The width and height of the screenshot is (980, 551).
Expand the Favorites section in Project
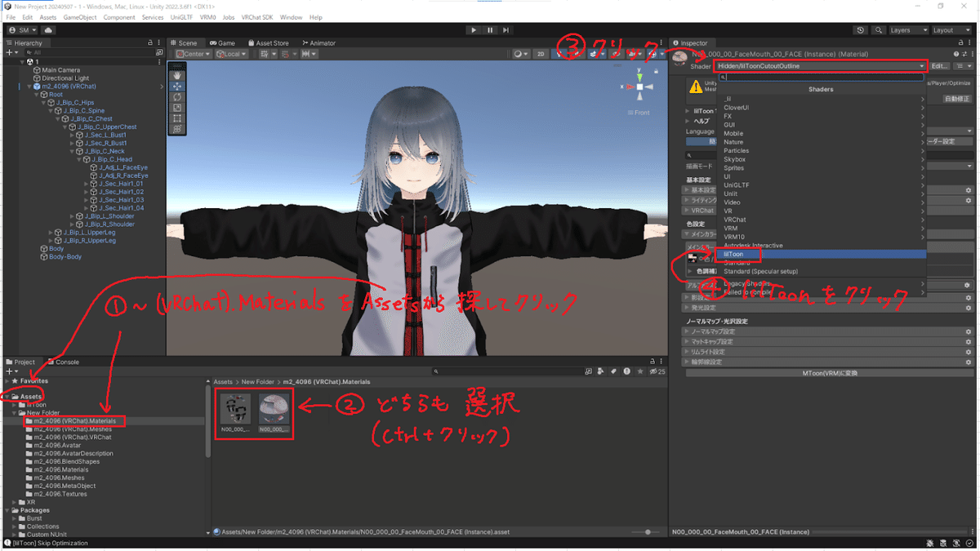point(8,381)
